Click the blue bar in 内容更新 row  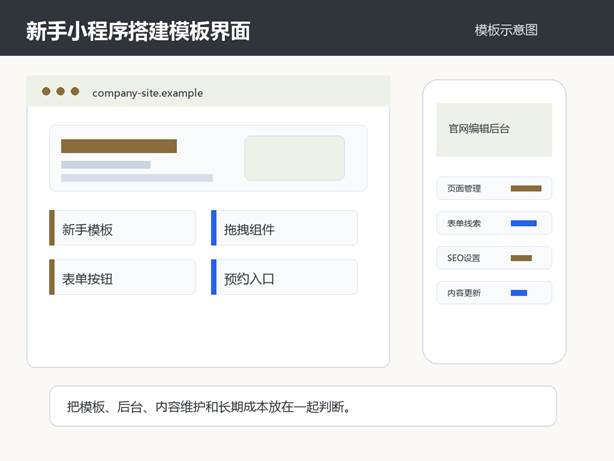[519, 293]
